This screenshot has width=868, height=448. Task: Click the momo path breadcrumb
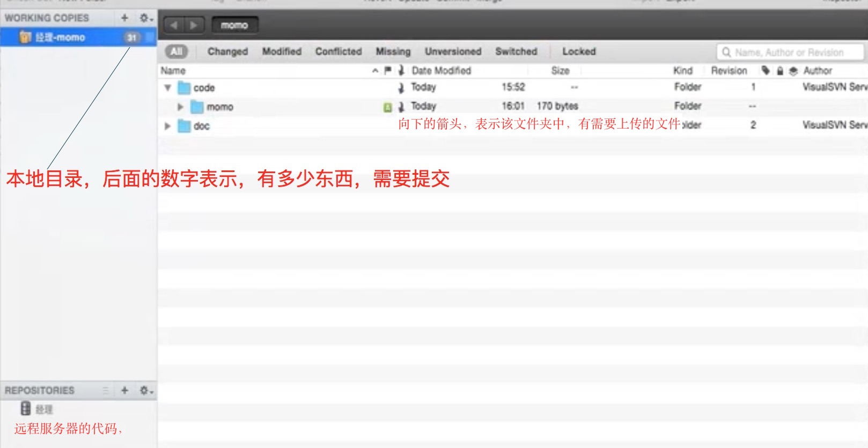click(234, 25)
